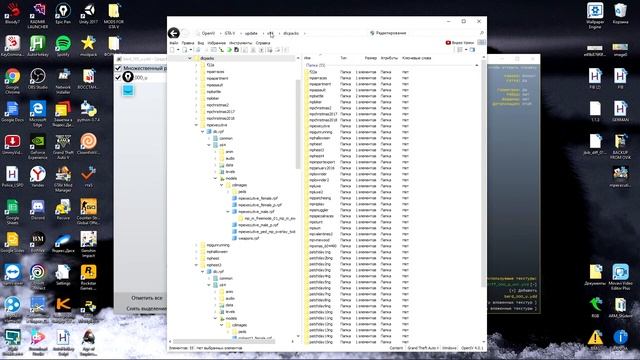Open the Unity 2017 desktop shortcut
This screenshot has width=640, height=360.
point(88,13)
